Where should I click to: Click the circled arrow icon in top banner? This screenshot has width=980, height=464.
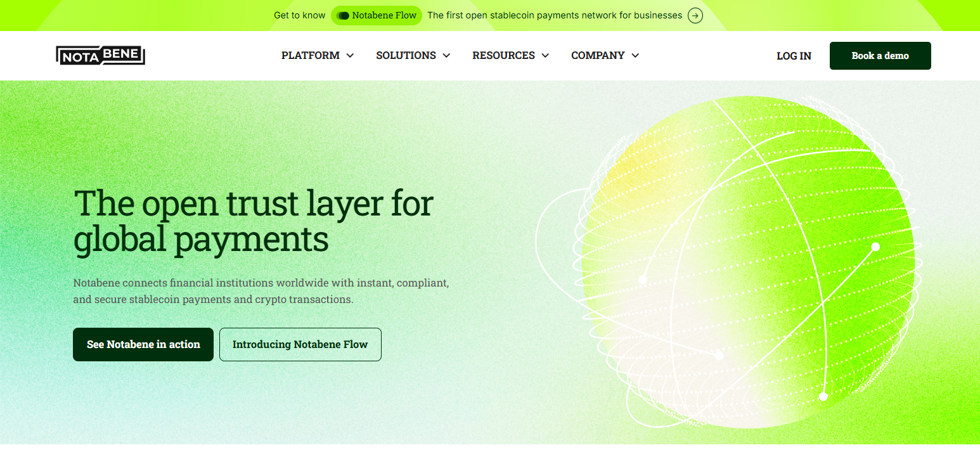pos(695,15)
